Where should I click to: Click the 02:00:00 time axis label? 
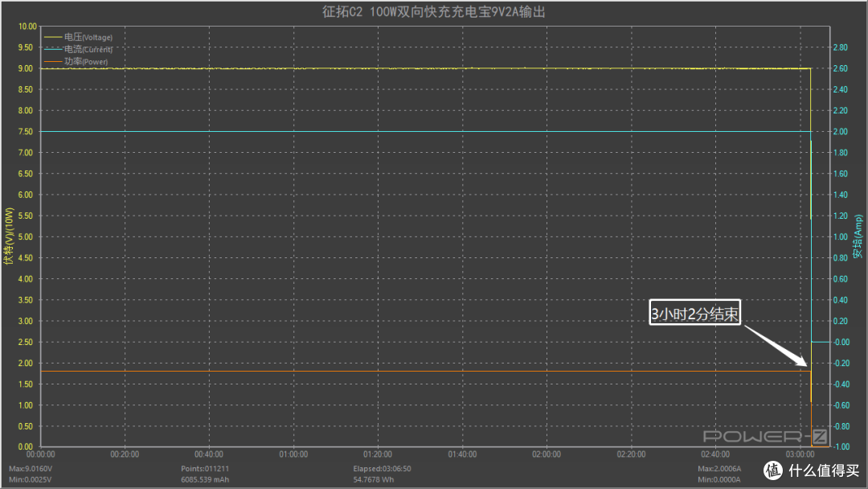(547, 454)
